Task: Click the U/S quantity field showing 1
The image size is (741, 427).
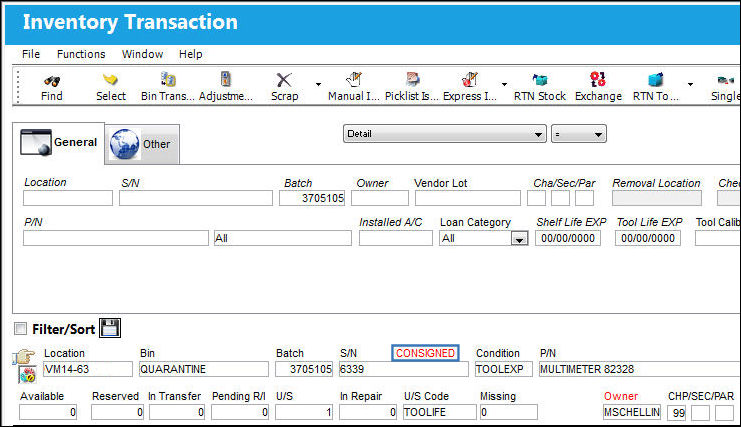Action: click(x=304, y=412)
